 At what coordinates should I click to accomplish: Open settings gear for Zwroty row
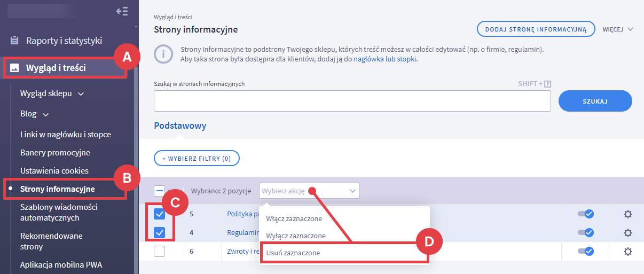[x=628, y=252]
